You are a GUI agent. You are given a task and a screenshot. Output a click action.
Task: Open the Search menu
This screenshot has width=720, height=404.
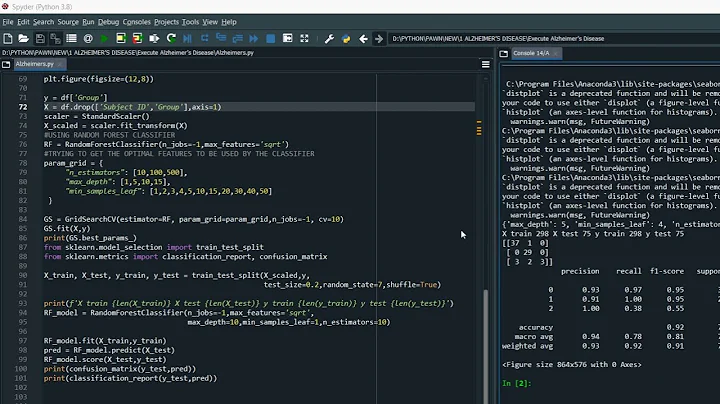pos(43,22)
